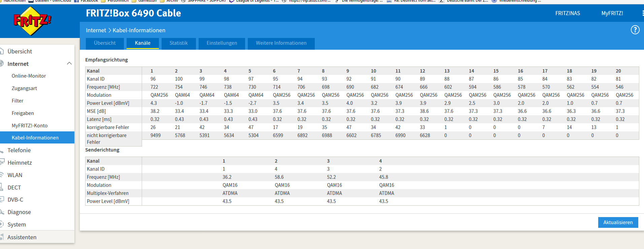Click the Heimnetz network icon
Screen dimensions: 644x249
(x=2, y=162)
